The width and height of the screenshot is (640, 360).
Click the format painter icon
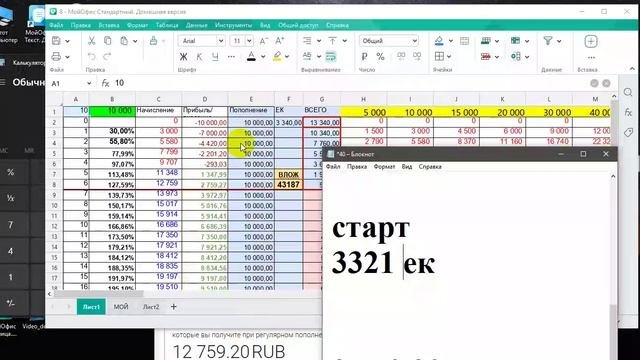pos(153,41)
